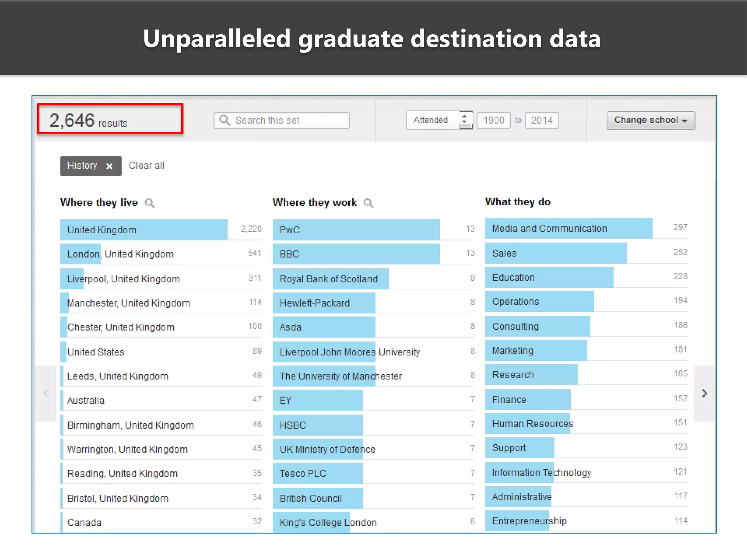747x560 pixels.
Task: Select Reading, United Kingdom row
Action: click(x=161, y=473)
